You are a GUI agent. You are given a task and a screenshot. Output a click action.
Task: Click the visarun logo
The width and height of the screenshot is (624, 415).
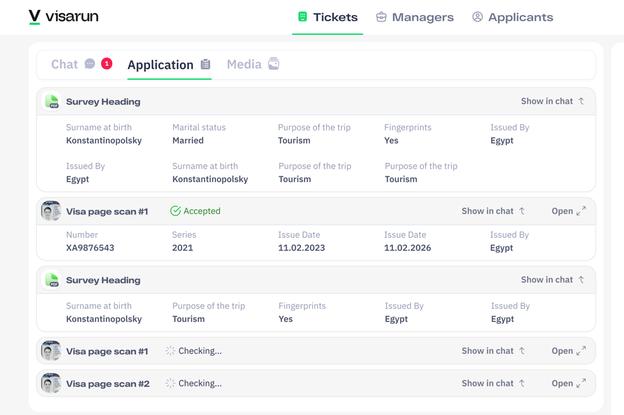[x=64, y=17]
